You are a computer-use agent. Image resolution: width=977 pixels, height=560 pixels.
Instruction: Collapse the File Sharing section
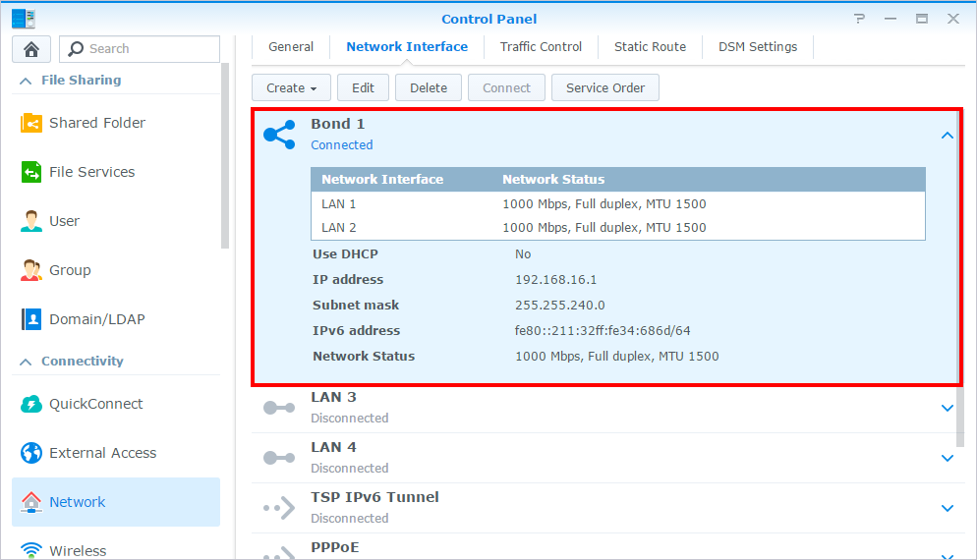point(26,81)
